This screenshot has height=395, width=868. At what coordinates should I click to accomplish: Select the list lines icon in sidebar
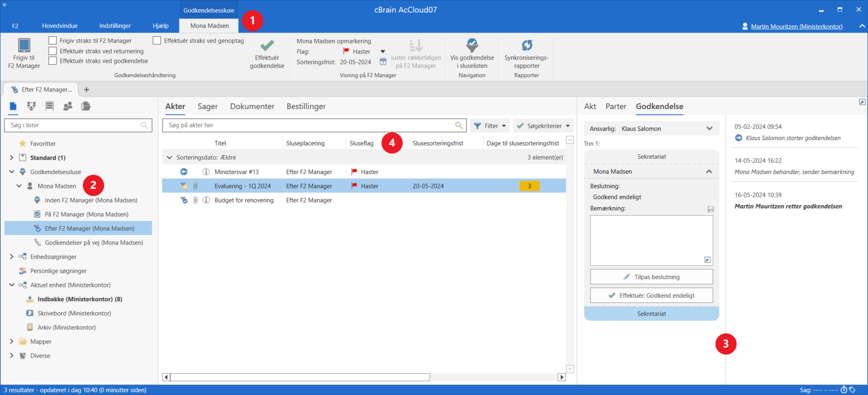(50, 106)
